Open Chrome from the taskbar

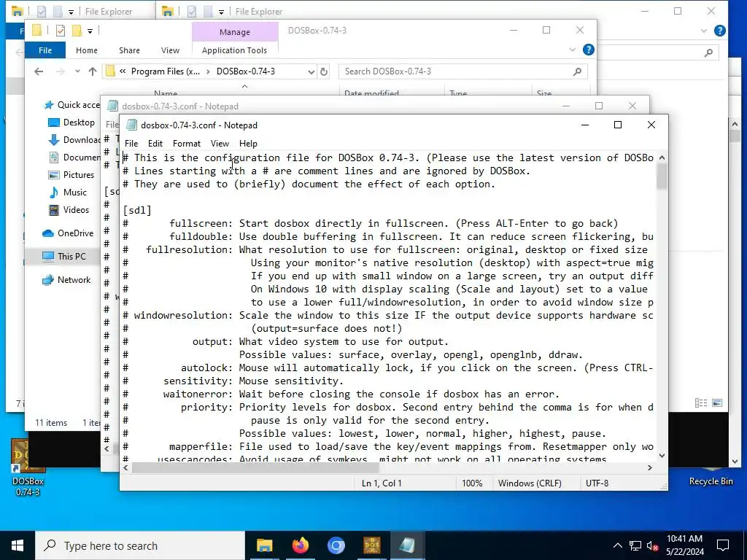tap(336, 545)
